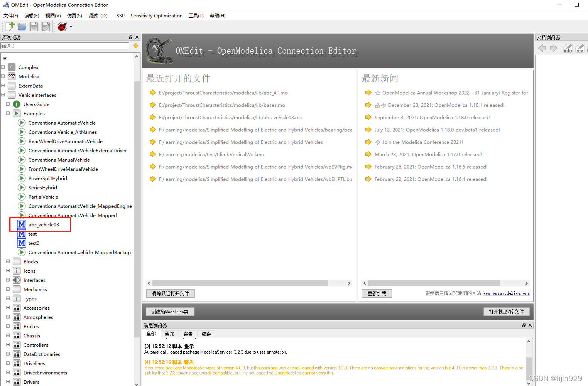Click the 筛选类 filter input field
The image size is (588, 386).
[x=65, y=46]
